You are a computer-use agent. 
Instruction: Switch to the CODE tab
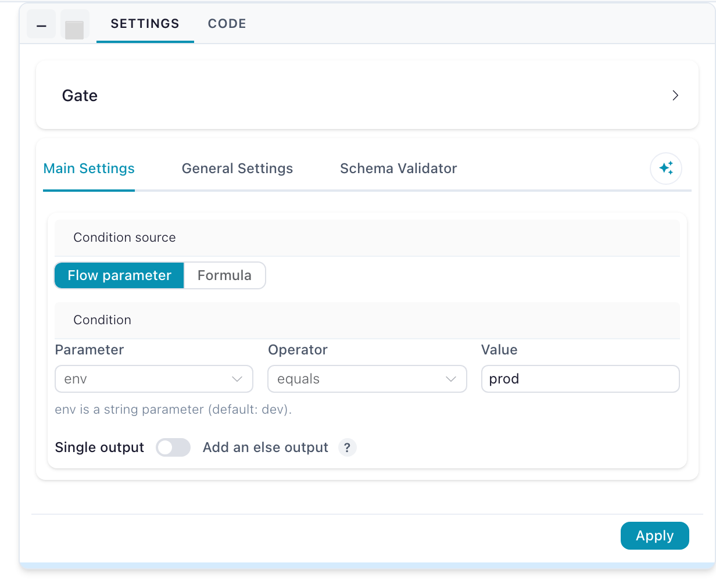coord(227,24)
